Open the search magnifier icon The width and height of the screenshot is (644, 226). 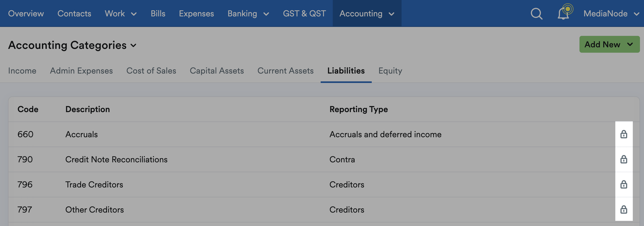point(536,13)
